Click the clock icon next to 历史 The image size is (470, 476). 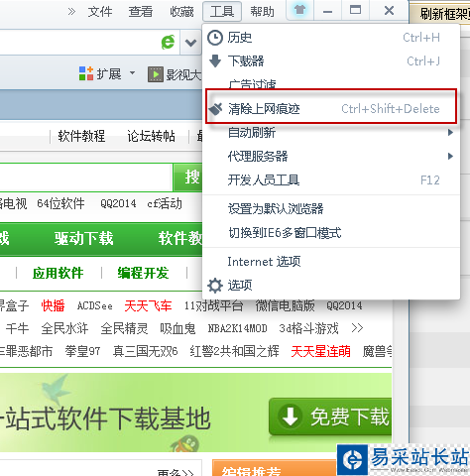pyautogui.click(x=215, y=38)
